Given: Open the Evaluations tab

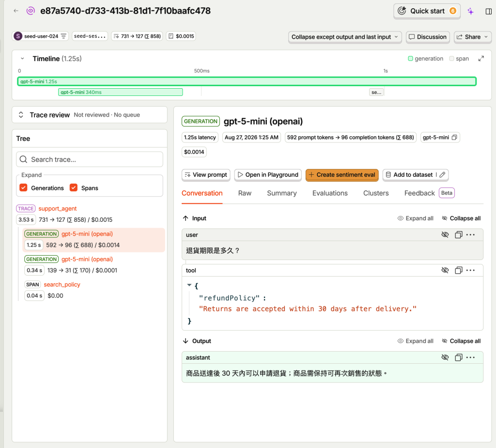Looking at the screenshot, I should coord(330,193).
